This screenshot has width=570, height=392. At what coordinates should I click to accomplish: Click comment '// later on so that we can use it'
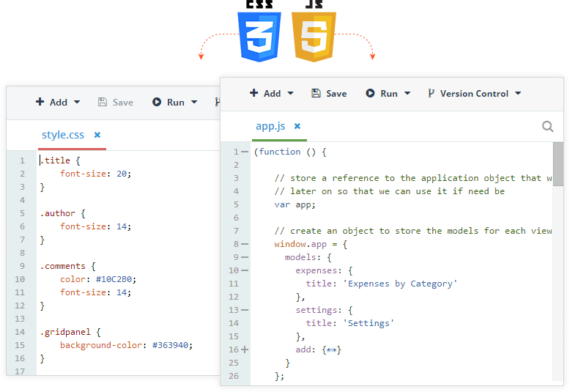coord(389,191)
